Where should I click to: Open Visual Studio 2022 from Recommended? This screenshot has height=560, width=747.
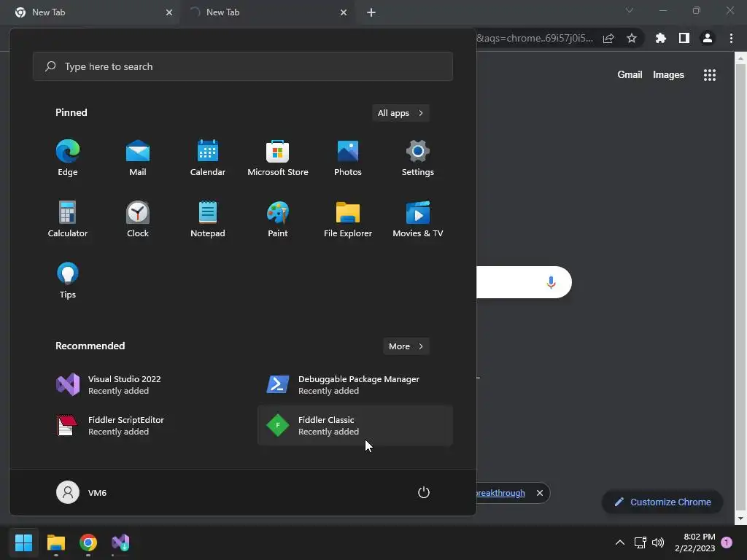pos(145,385)
